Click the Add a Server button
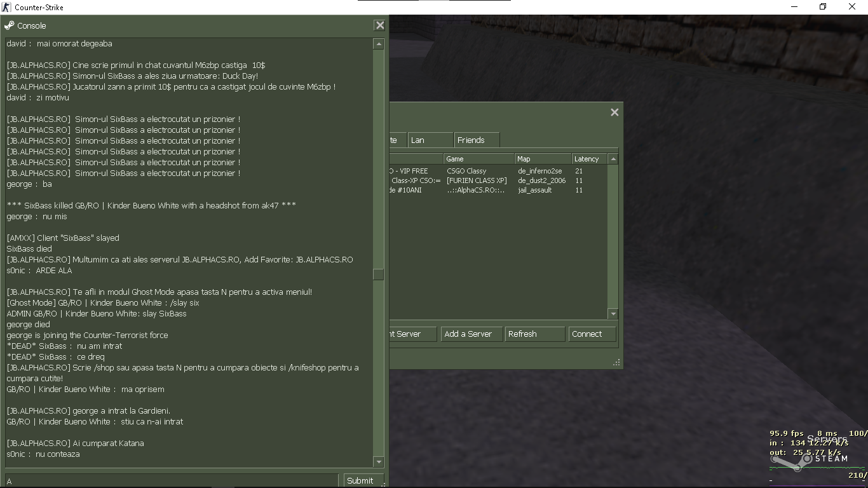 tap(471, 334)
